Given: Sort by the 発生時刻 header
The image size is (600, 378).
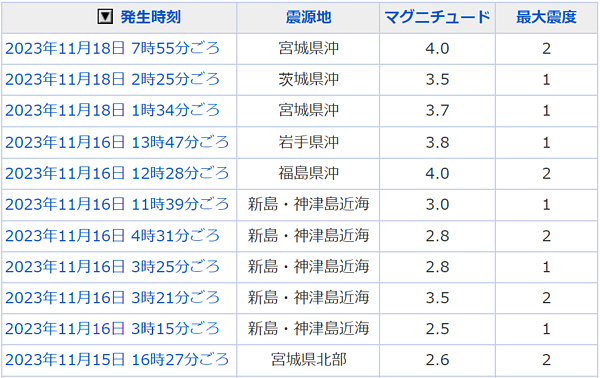Looking at the screenshot, I should click(150, 17).
